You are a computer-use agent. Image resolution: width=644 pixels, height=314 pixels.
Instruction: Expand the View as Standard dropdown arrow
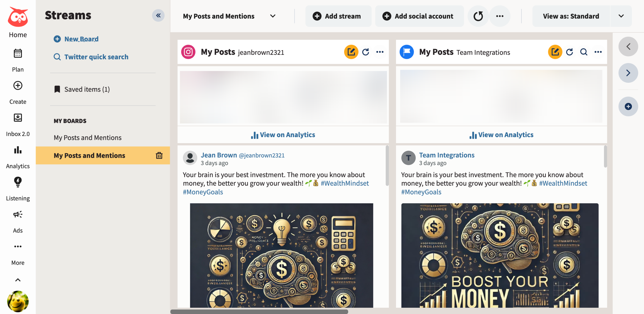tap(621, 16)
